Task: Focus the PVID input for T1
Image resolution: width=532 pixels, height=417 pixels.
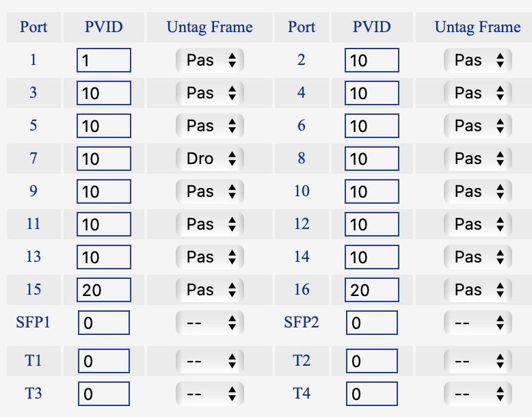Action: tap(103, 360)
